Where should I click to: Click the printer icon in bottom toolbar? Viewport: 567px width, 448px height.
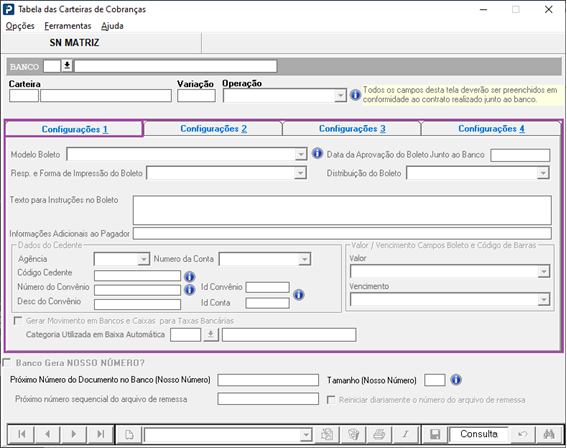[379, 434]
